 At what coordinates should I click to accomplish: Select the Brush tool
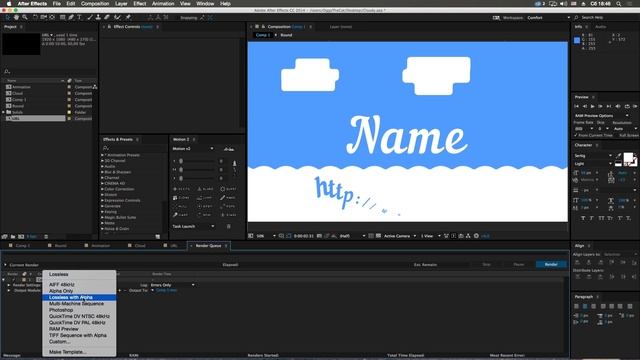click(90, 18)
